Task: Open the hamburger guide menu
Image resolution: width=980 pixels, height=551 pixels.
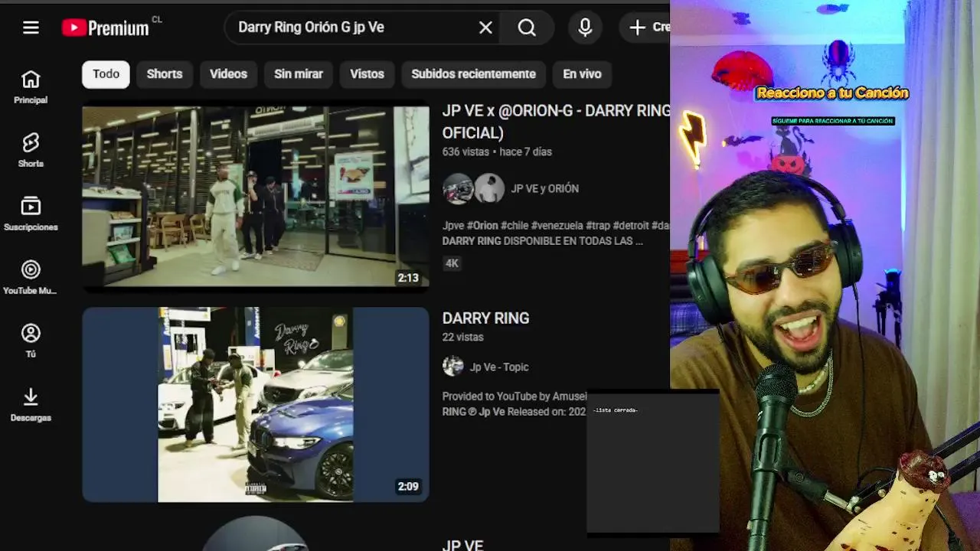Action: tap(31, 28)
